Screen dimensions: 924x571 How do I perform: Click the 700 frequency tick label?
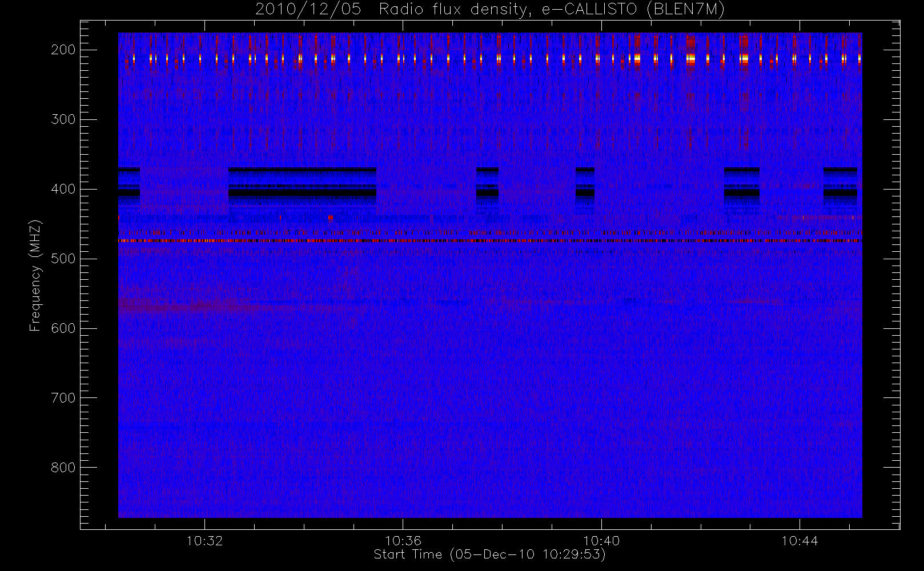click(x=63, y=398)
